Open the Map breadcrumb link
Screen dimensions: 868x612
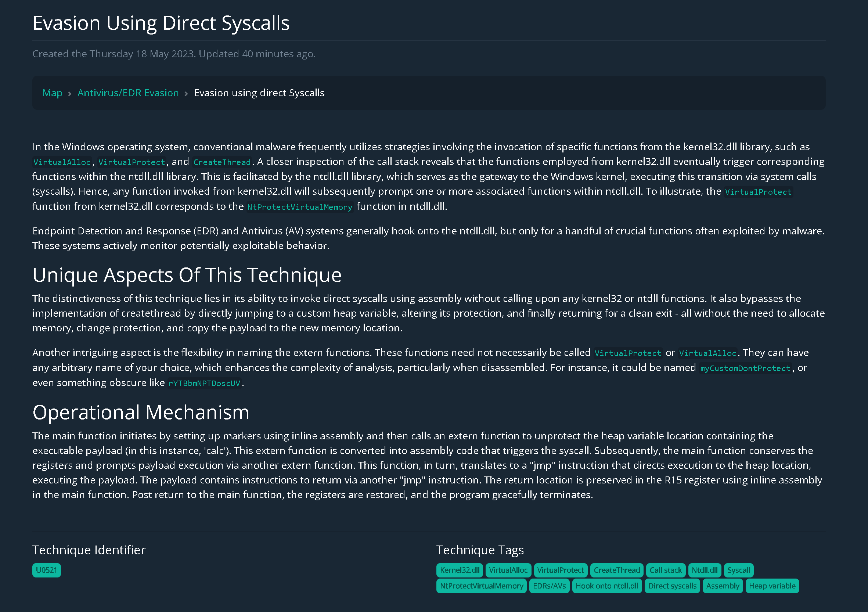point(52,93)
